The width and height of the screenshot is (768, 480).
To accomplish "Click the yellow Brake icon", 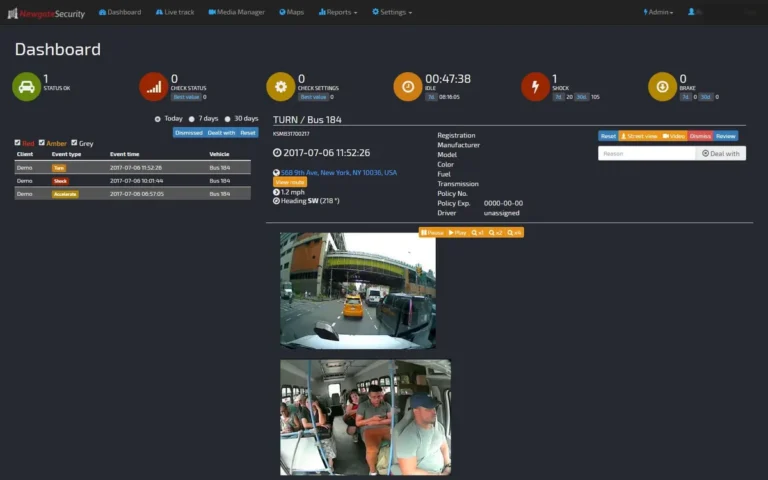I will coord(663,87).
